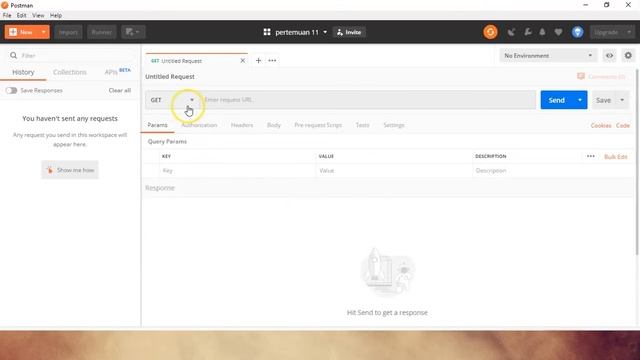This screenshot has width=640, height=360.
Task: Open the tab options ellipsis menu
Action: 272,60
